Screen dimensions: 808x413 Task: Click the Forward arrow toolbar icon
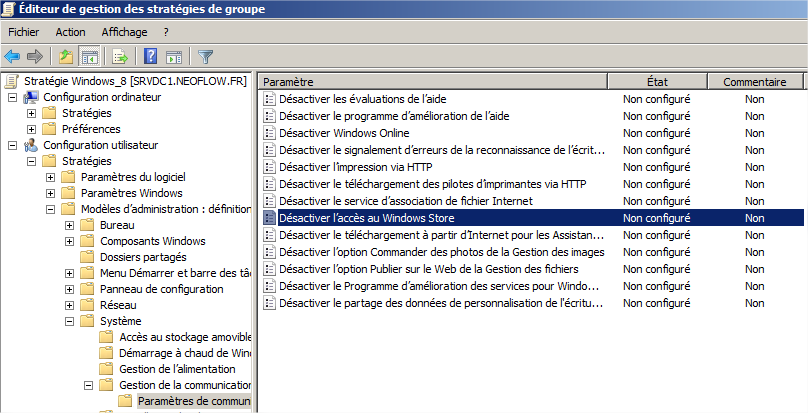coord(35,56)
